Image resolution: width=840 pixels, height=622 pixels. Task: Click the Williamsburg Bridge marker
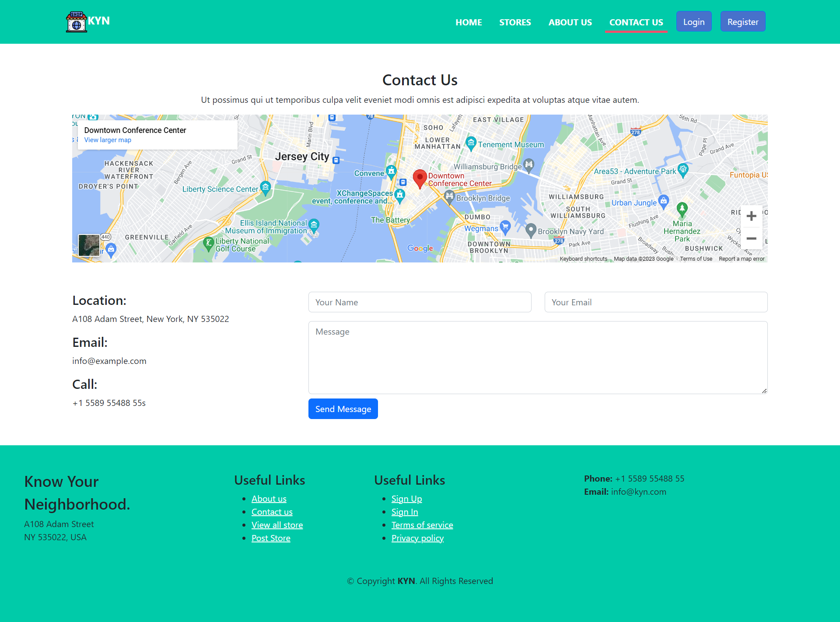pos(529,165)
